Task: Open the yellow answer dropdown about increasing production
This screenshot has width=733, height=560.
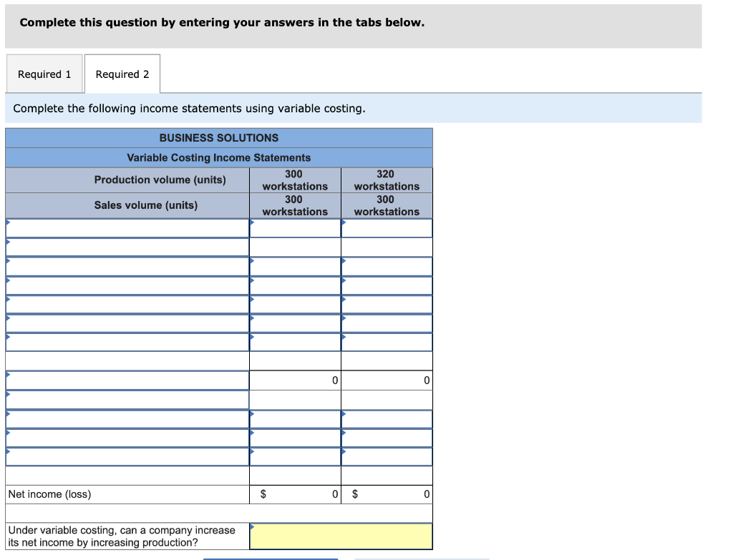Action: click(x=341, y=536)
